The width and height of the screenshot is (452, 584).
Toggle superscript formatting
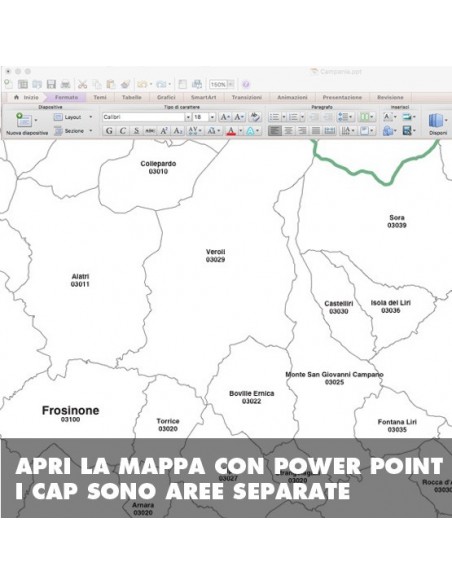[x=164, y=131]
